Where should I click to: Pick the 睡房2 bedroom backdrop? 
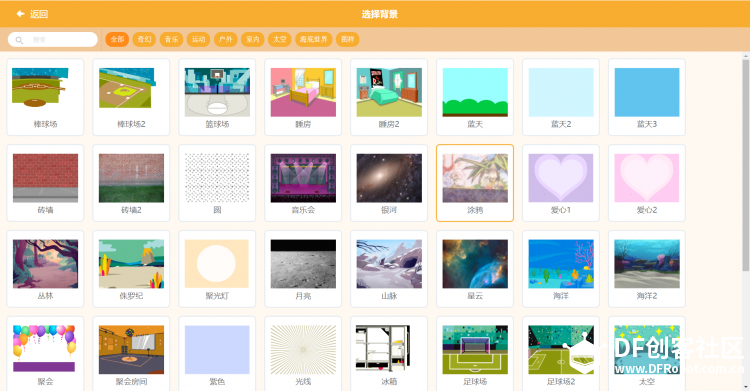(389, 97)
